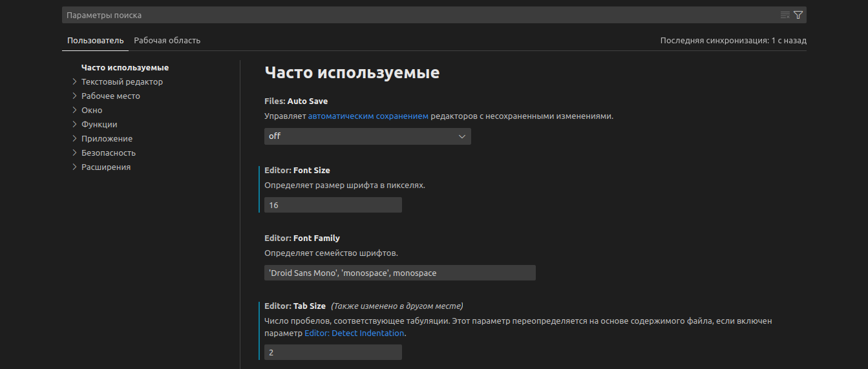Click the Tab Size input field
The image size is (868, 369).
point(333,352)
